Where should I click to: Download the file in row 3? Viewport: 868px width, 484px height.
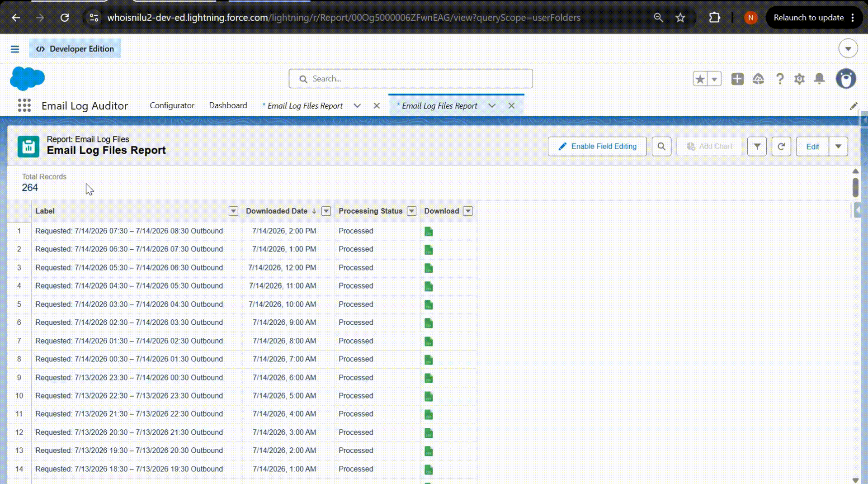(429, 268)
